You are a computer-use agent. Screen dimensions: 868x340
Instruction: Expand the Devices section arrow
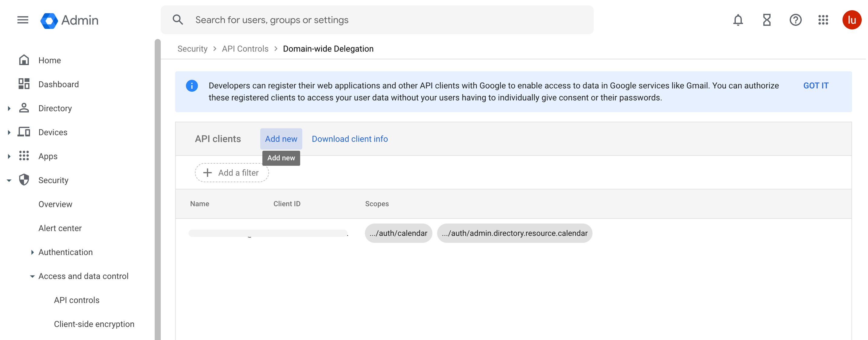[9, 132]
